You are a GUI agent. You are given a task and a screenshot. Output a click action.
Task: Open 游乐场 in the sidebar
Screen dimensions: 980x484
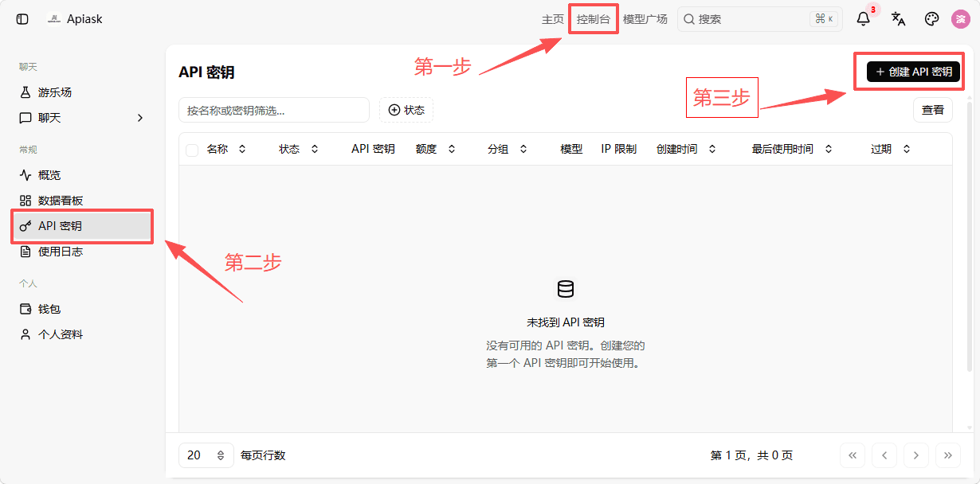coord(83,92)
